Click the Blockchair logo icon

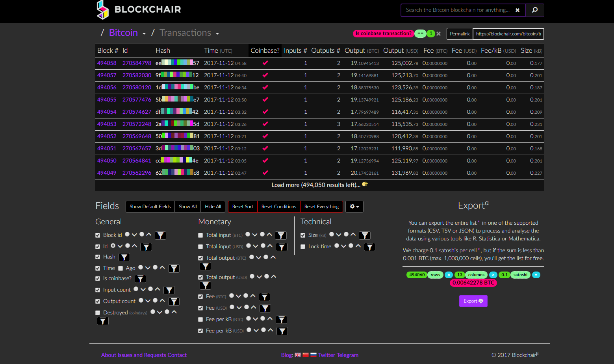point(102,9)
